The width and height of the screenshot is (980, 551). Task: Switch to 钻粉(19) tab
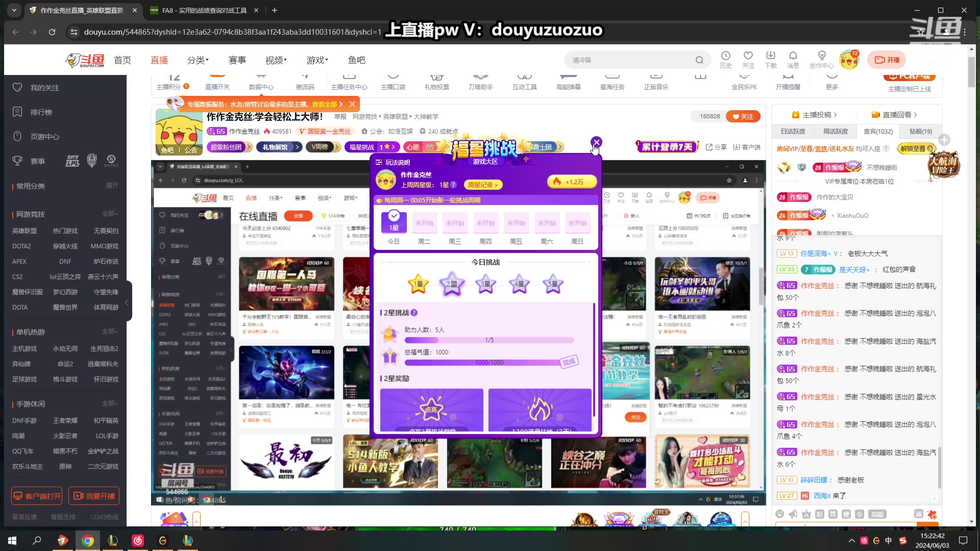pyautogui.click(x=921, y=131)
